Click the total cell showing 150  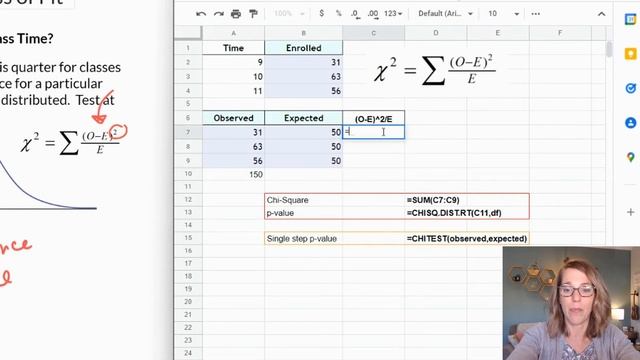pyautogui.click(x=233, y=174)
